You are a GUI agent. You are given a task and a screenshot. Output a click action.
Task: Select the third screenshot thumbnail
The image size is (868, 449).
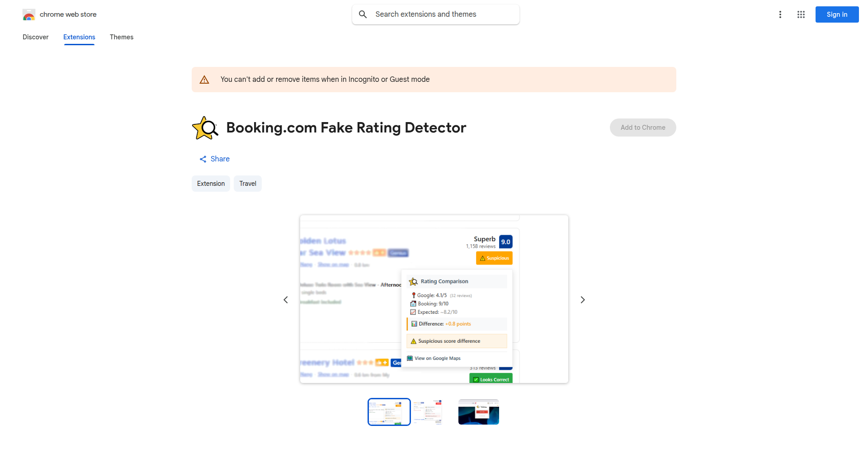tap(478, 412)
